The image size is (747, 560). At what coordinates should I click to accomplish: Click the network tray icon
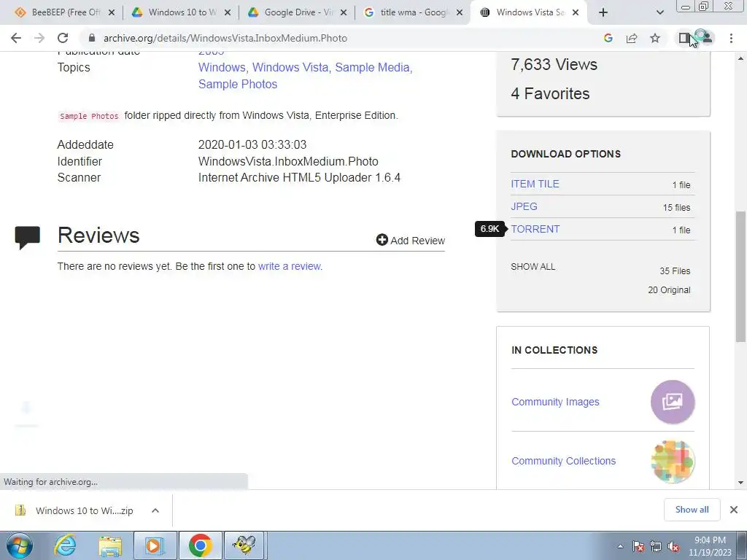[656, 547]
